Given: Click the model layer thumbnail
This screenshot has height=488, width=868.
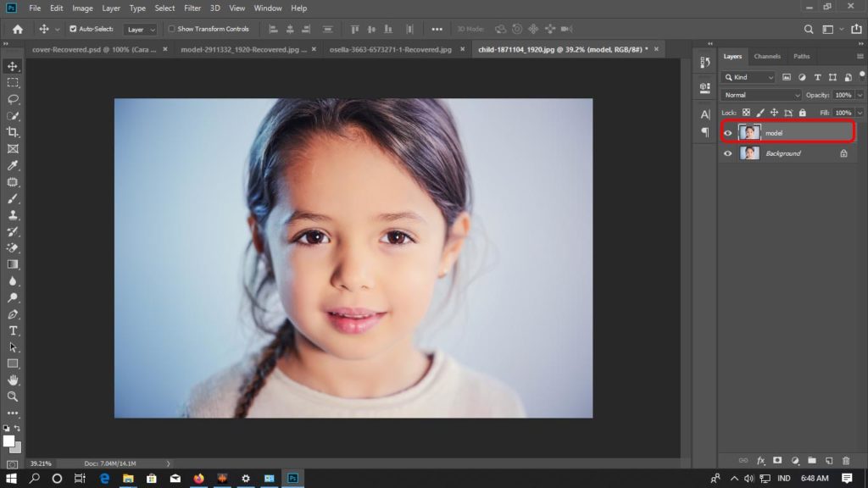Looking at the screenshot, I should [x=749, y=133].
